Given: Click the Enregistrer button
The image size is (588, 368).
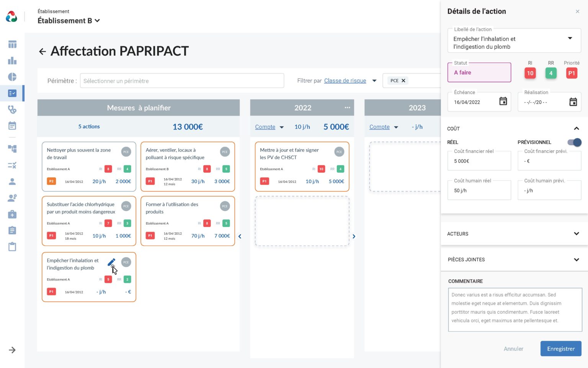Looking at the screenshot, I should coord(560,348).
